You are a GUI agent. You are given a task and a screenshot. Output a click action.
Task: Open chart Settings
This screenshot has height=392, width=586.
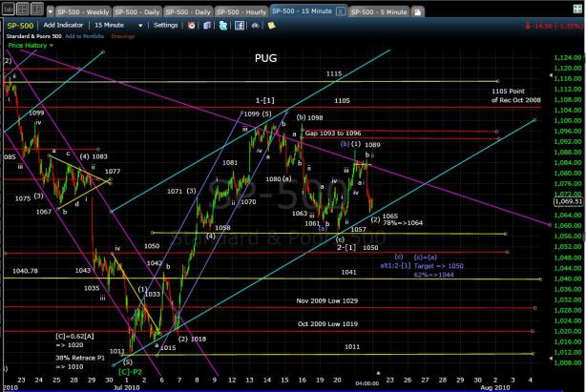pos(165,25)
